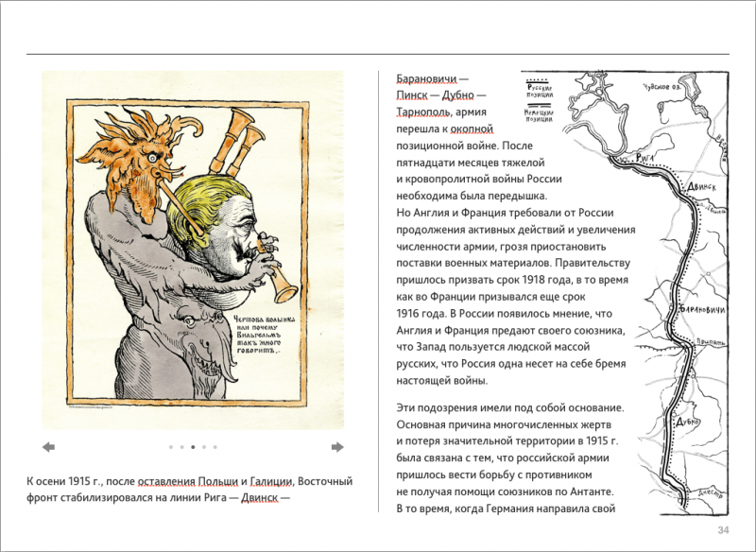Image resolution: width=756 pixels, height=552 pixels.
Task: Click the 'Немецкие позиции' map legend entry
Action: (x=539, y=113)
